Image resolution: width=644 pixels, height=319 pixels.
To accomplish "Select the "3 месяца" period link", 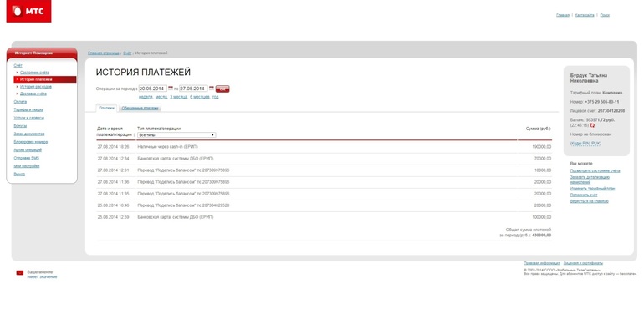I will click(178, 97).
